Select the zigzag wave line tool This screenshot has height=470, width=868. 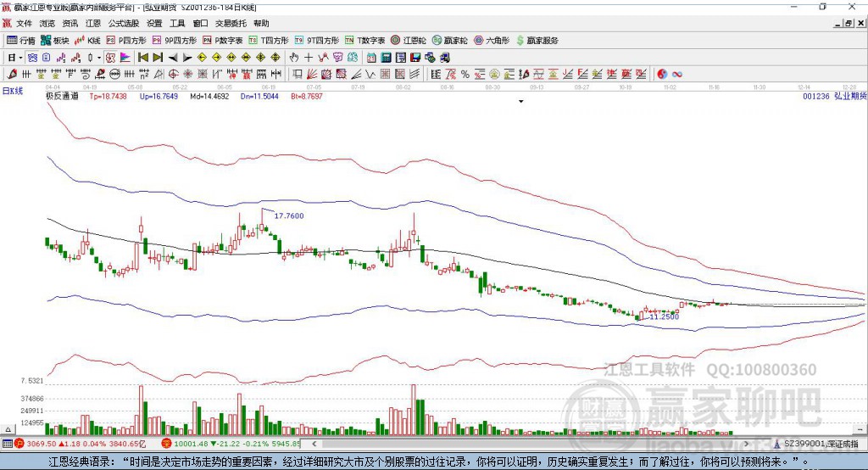(x=370, y=74)
